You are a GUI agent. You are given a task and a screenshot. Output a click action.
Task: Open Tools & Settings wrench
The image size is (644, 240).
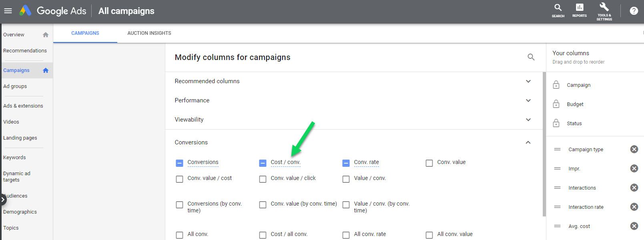pos(604,11)
